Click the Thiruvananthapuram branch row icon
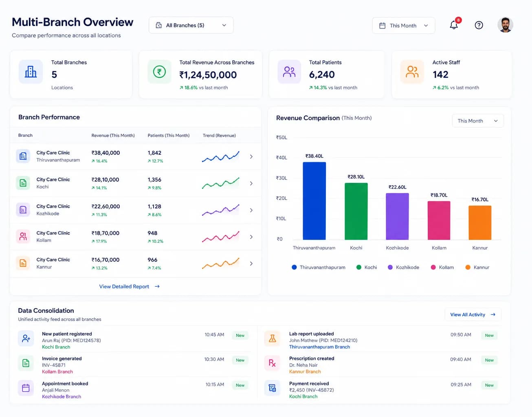Viewport: 532px width, 417px height. tap(23, 156)
